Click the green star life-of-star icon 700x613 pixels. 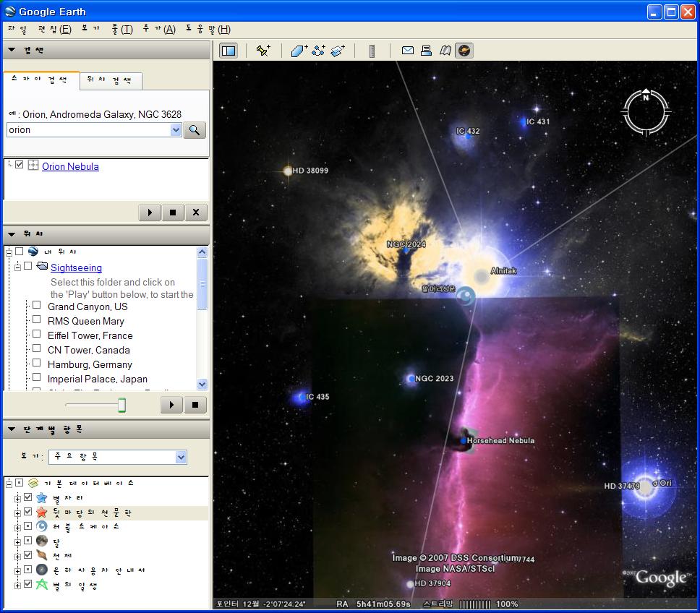click(41, 584)
